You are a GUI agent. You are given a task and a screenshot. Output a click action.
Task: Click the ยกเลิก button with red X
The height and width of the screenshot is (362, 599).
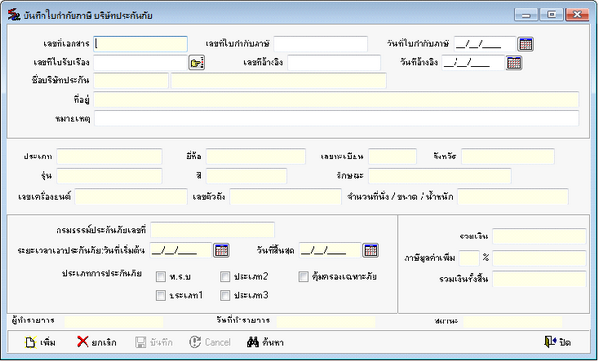[97, 342]
